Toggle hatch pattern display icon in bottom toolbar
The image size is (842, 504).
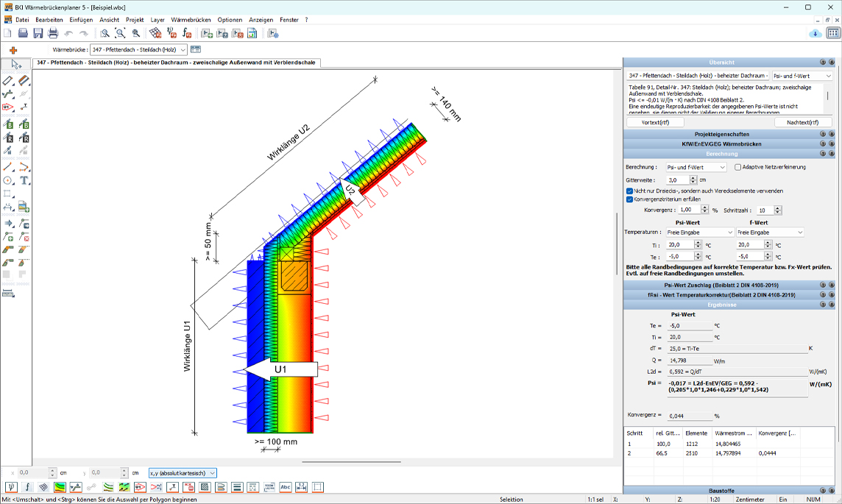[x=205, y=487]
